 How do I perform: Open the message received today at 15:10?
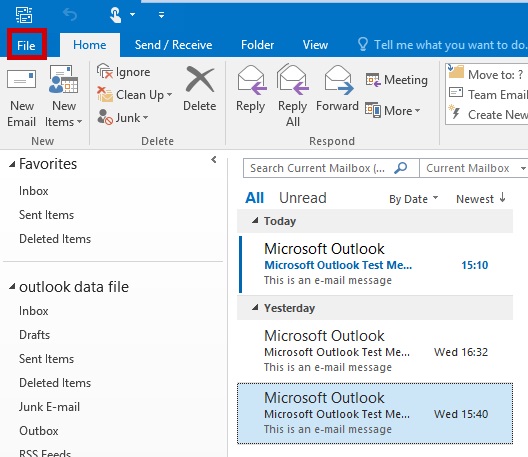click(x=375, y=264)
